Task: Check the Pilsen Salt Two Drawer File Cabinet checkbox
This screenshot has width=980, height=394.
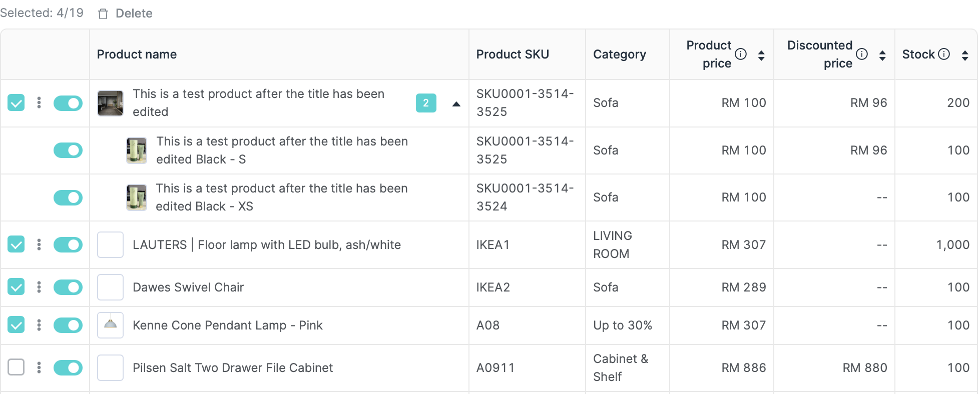Action: (x=16, y=367)
